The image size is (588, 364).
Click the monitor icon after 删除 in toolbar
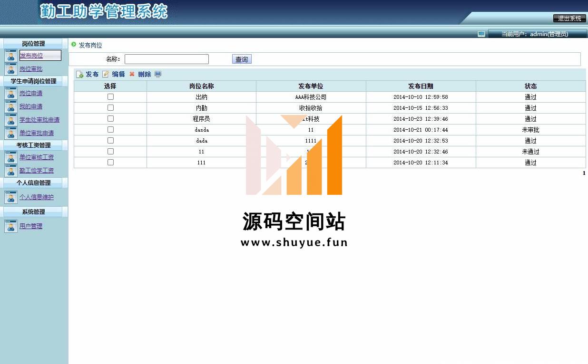point(158,74)
